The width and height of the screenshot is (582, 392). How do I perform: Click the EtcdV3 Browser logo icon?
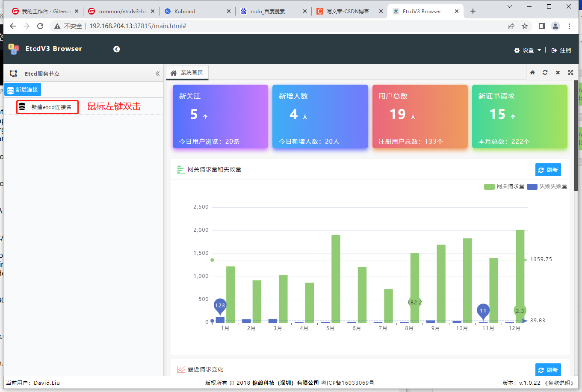14,49
